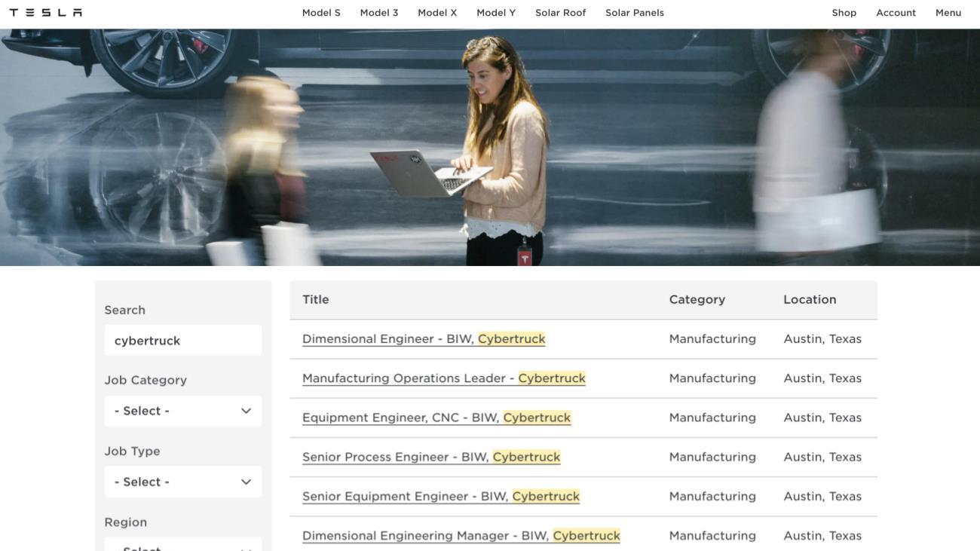The width and height of the screenshot is (980, 551).
Task: Open the Model X page
Action: [437, 13]
